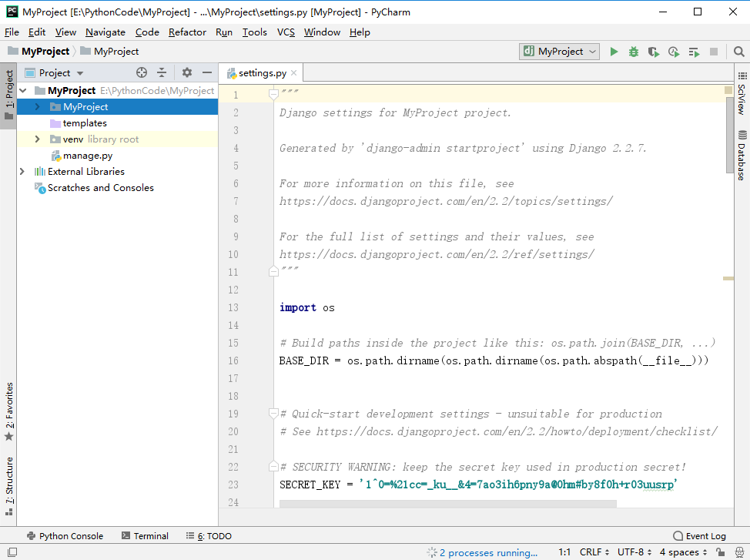750x560 pixels.
Task: Expand the inner MyProject package folder
Action: pos(37,107)
